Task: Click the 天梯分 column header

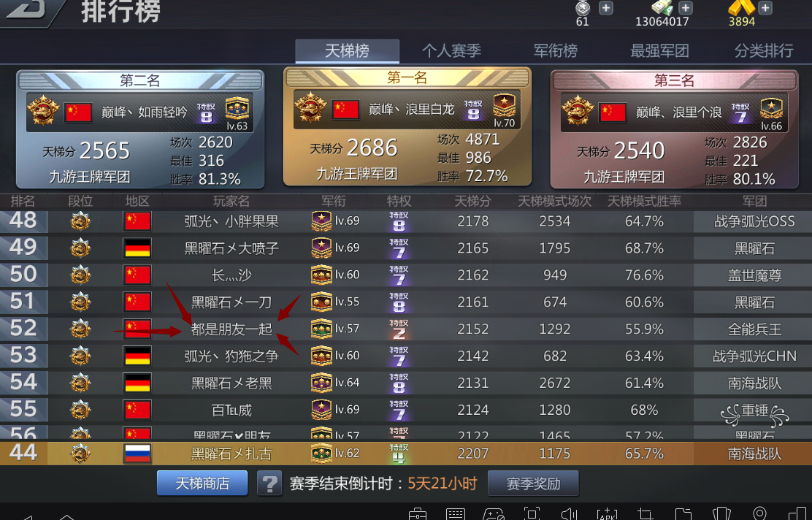Action: tap(472, 201)
